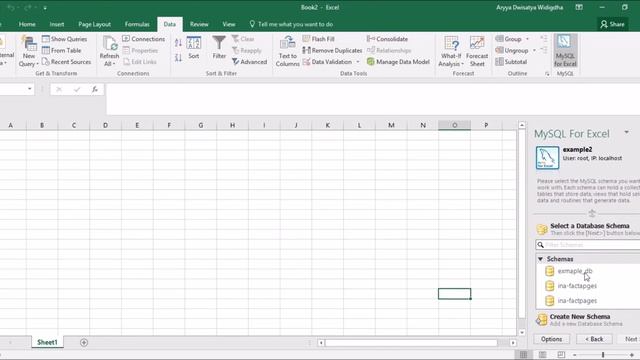The height and width of the screenshot is (360, 640).
Task: Open Manage Data Model
Action: click(398, 62)
